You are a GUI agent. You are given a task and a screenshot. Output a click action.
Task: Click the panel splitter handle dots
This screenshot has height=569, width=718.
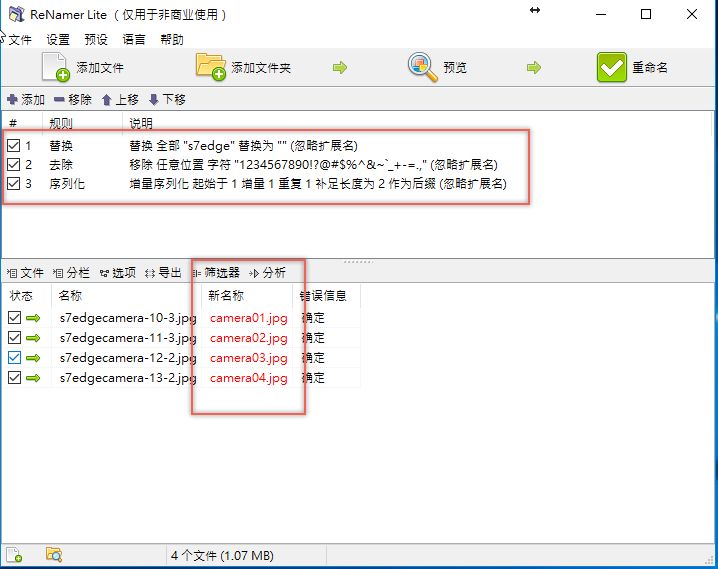click(358, 261)
